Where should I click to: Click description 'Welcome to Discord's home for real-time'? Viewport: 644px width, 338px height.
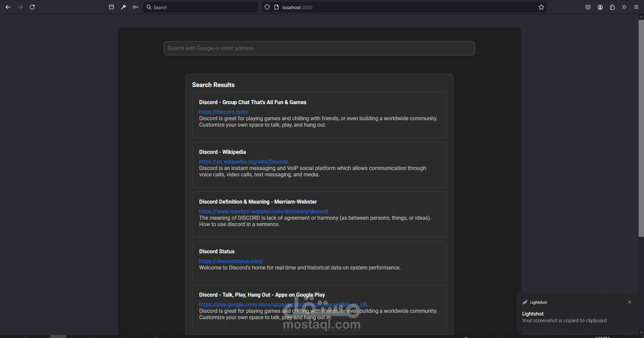300,267
